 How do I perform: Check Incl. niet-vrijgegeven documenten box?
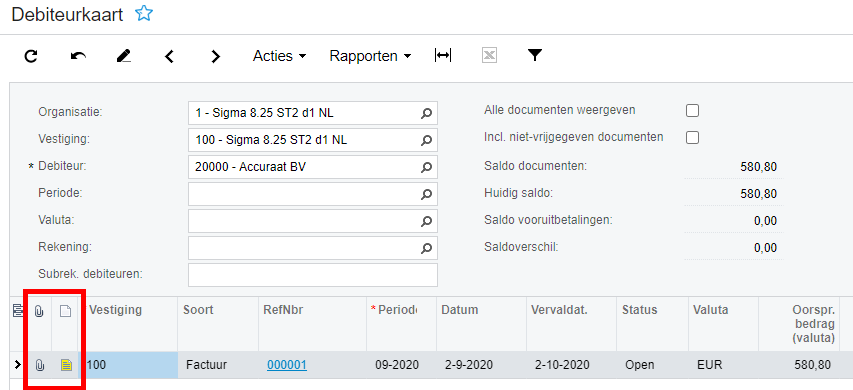point(692,138)
